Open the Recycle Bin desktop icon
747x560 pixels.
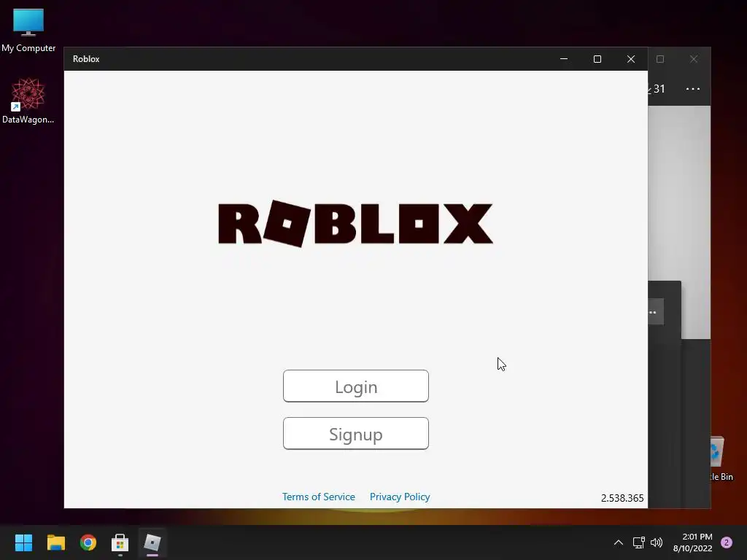tap(720, 458)
